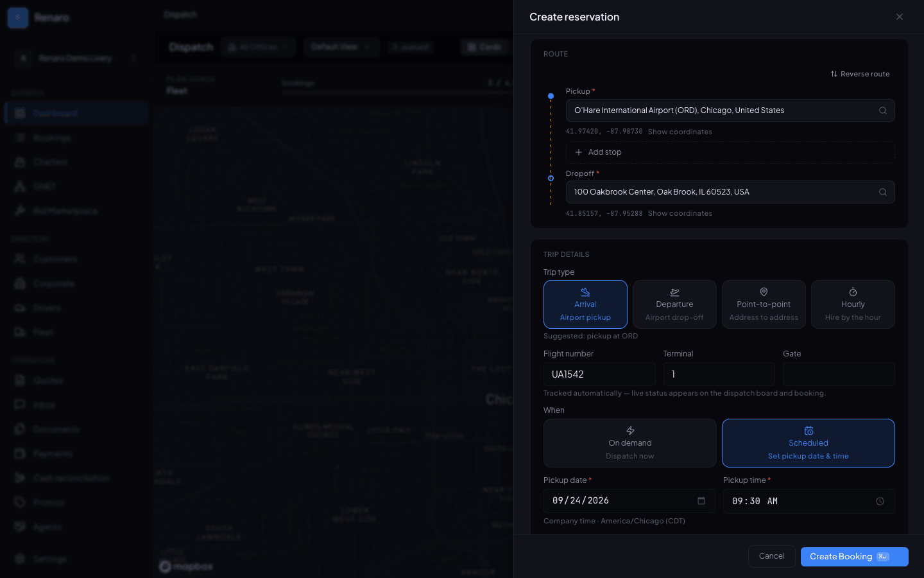Screen dimensions: 924x578
Task: Focus the Dropoff address field
Action: click(730, 192)
